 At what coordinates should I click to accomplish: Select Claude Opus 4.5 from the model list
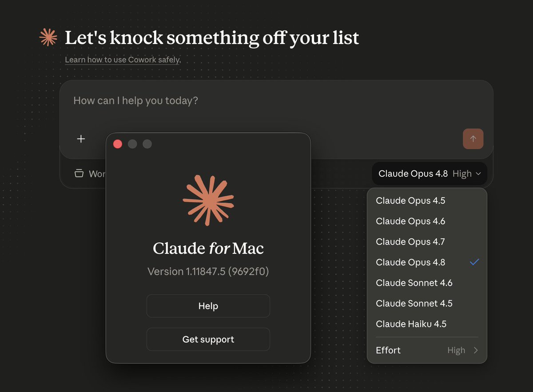(x=427, y=201)
